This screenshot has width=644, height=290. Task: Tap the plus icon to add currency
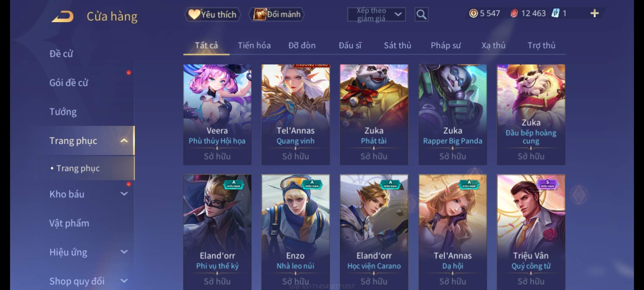click(x=595, y=13)
